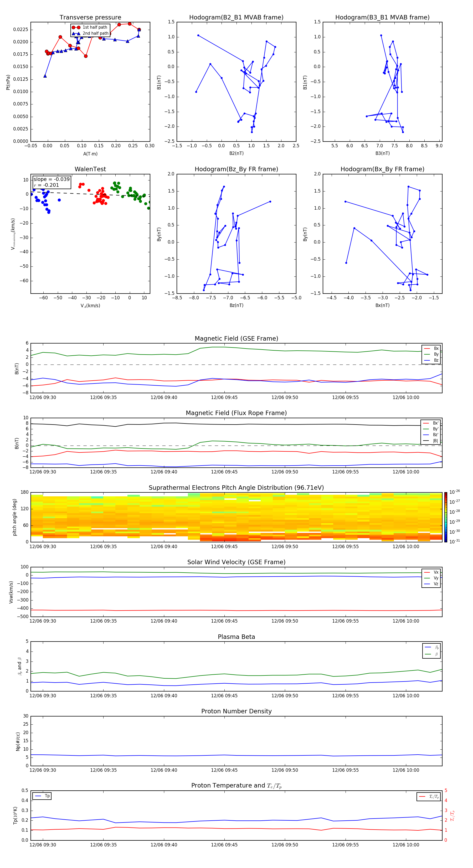Click the "pitch angle (deg)" axis label
Screen dimensions: 473x868
click(x=15, y=518)
